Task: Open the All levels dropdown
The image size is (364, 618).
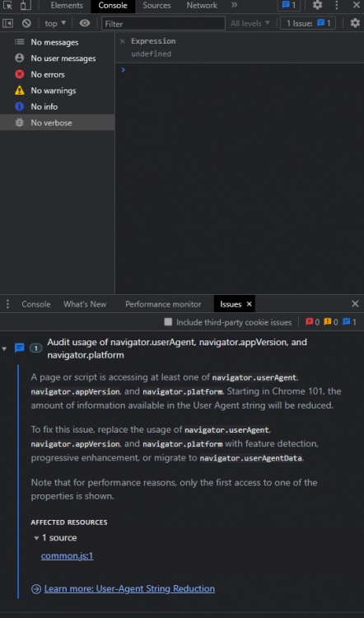Action: pyautogui.click(x=250, y=23)
